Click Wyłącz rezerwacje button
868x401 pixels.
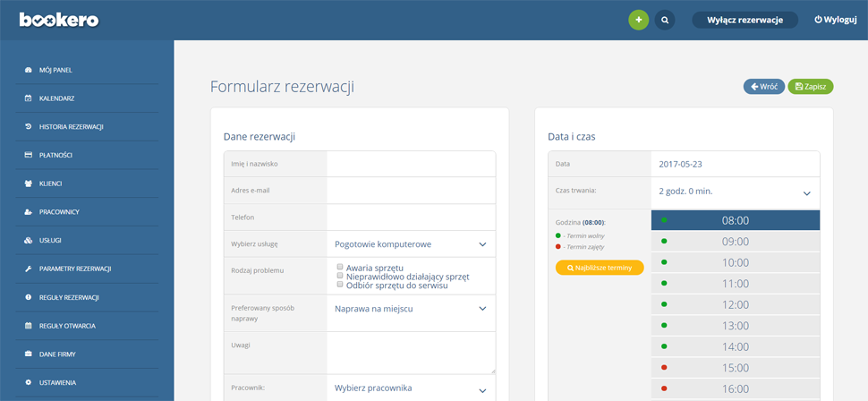click(x=745, y=20)
